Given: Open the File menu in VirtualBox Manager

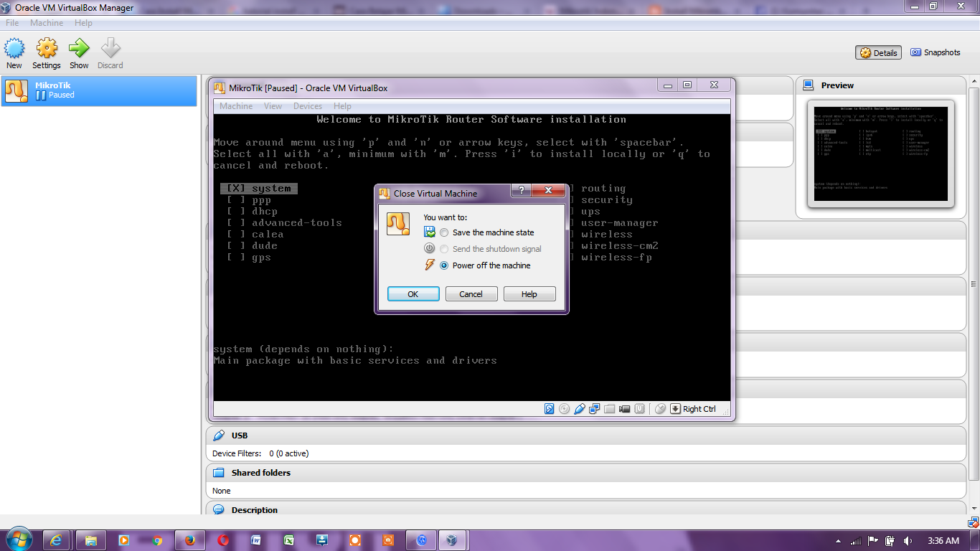Looking at the screenshot, I should pyautogui.click(x=12, y=23).
